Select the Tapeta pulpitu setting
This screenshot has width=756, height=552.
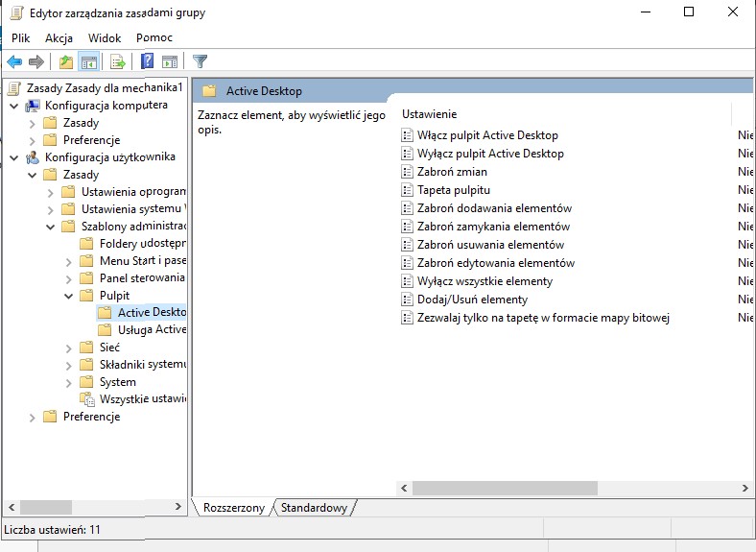[x=453, y=190]
